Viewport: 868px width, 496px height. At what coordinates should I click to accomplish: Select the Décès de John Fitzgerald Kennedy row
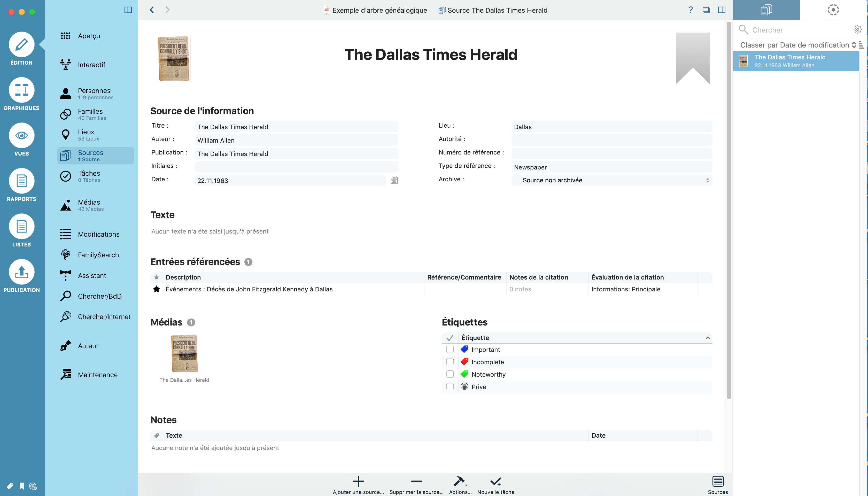click(431, 289)
